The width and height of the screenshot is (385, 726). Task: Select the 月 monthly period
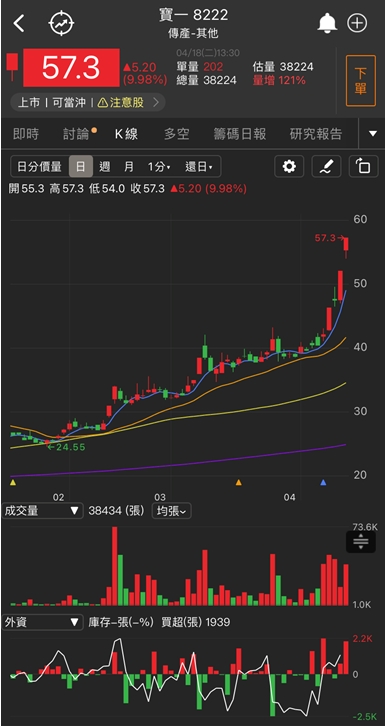(129, 167)
